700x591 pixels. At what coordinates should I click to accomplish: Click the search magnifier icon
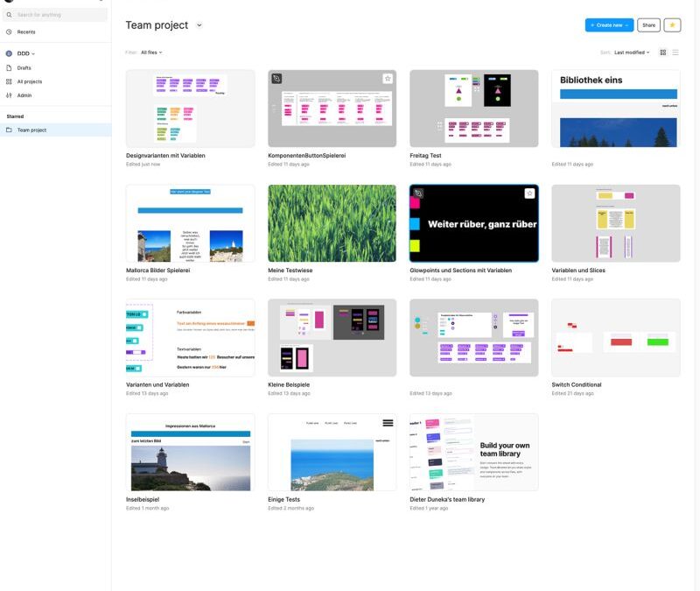click(9, 15)
